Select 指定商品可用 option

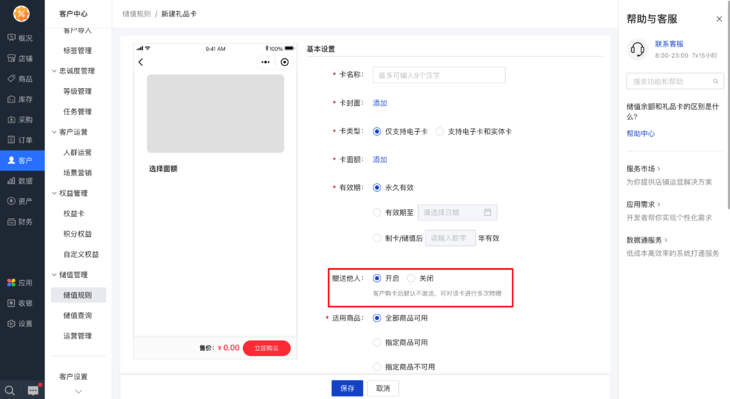click(x=377, y=342)
